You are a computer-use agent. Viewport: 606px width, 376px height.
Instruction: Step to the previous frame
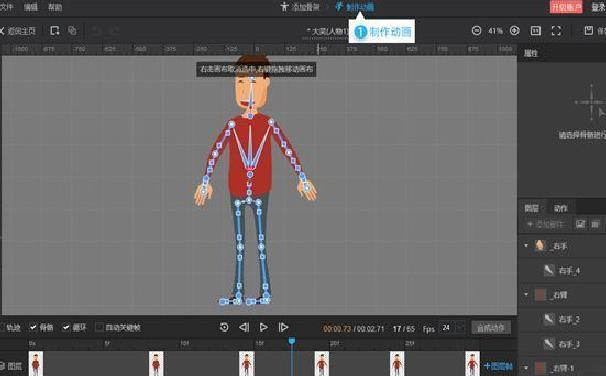tap(244, 327)
